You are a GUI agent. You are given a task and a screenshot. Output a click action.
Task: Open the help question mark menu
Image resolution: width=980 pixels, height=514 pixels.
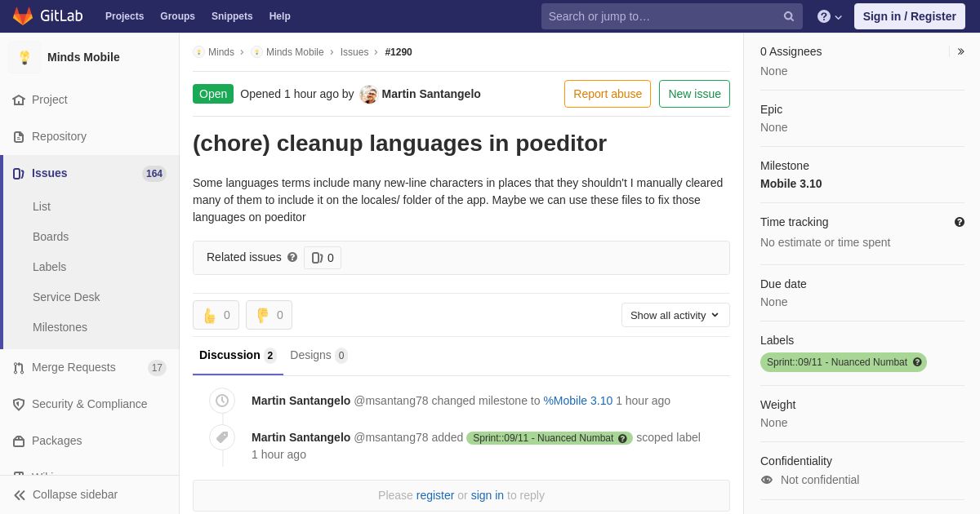point(830,16)
